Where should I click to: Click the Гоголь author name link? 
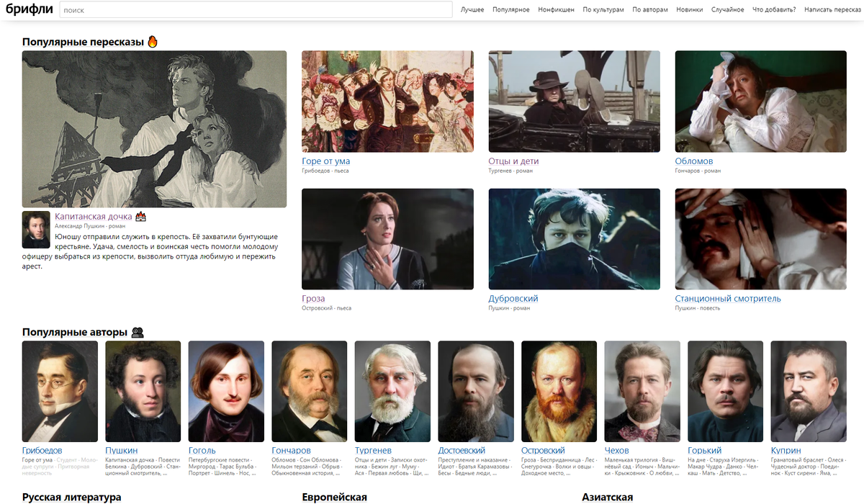tap(202, 451)
